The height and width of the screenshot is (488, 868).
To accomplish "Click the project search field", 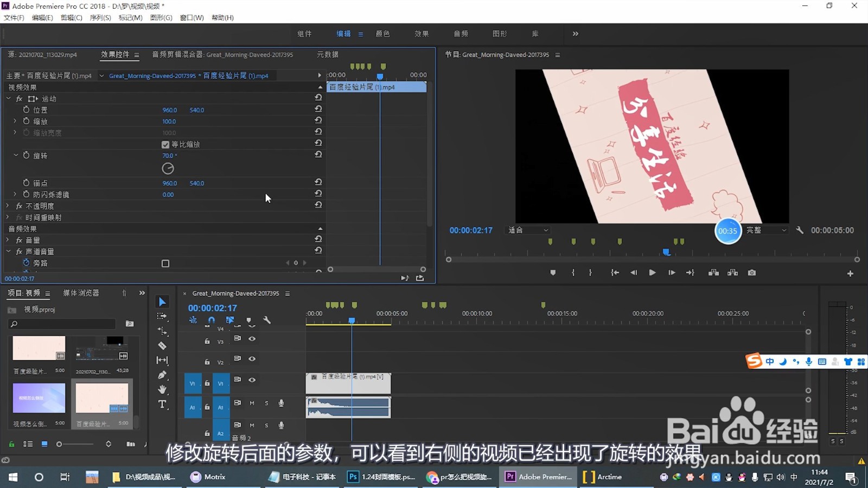I will pyautogui.click(x=62, y=324).
